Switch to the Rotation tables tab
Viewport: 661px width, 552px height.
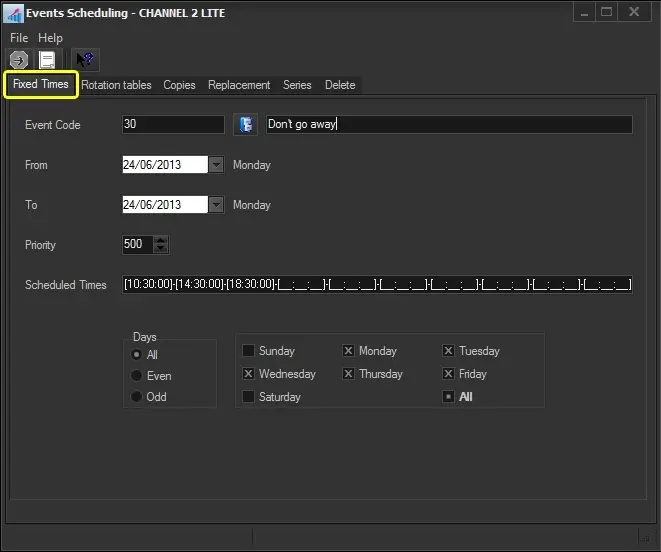(x=116, y=85)
